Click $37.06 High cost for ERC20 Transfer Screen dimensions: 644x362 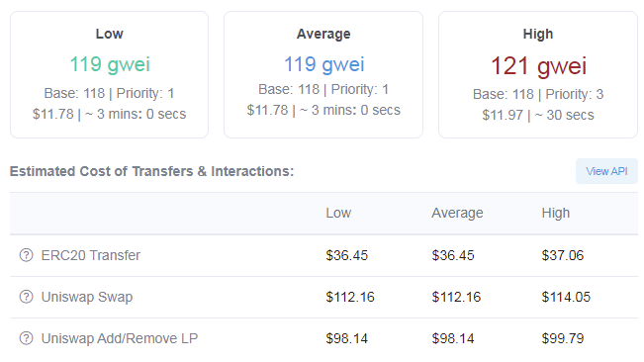[563, 255]
